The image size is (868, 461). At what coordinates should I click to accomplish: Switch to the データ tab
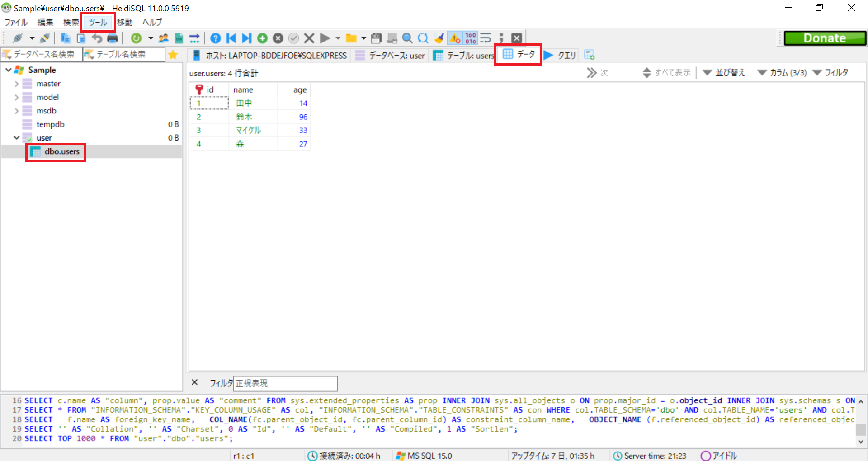(x=519, y=54)
